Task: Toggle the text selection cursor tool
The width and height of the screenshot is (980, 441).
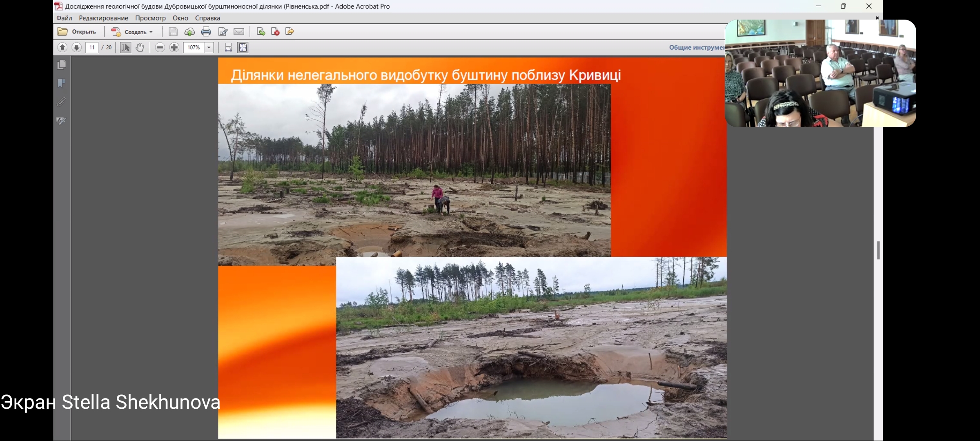Action: pos(125,47)
